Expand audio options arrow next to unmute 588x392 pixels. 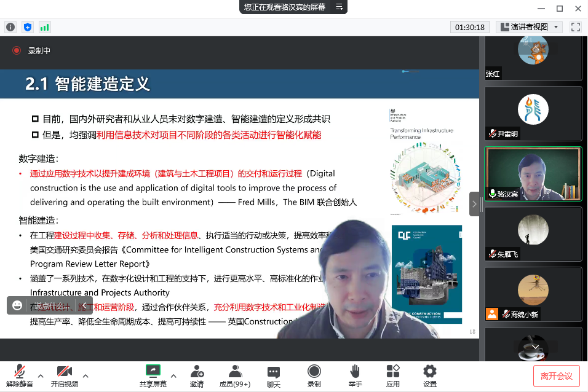[x=41, y=375]
